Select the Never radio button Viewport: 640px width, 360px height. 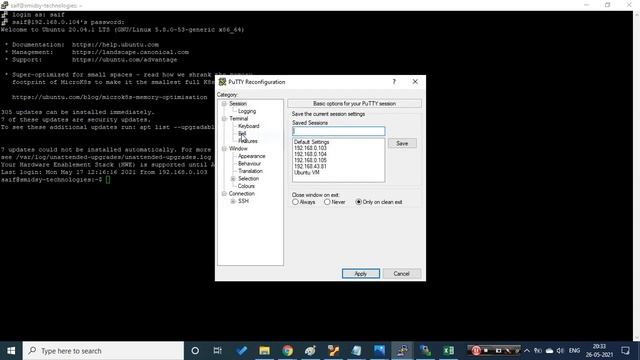pos(327,202)
